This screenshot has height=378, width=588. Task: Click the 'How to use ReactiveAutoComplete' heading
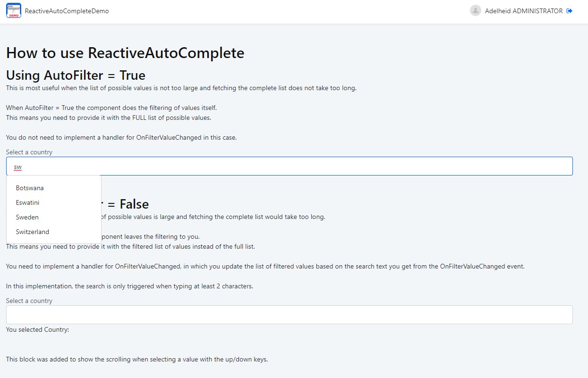(125, 53)
